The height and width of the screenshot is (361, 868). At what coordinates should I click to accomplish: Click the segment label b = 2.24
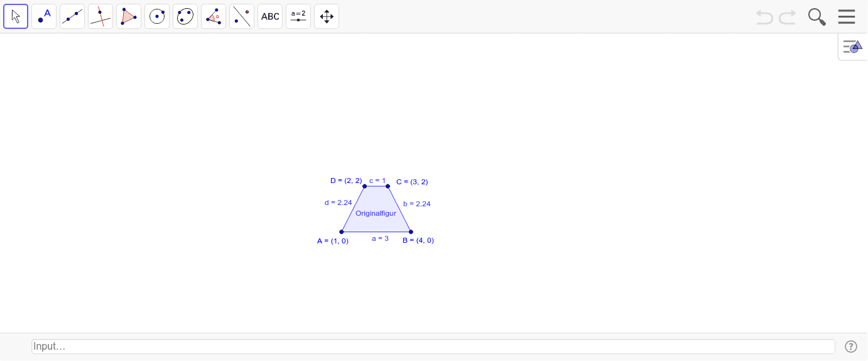pyautogui.click(x=417, y=204)
